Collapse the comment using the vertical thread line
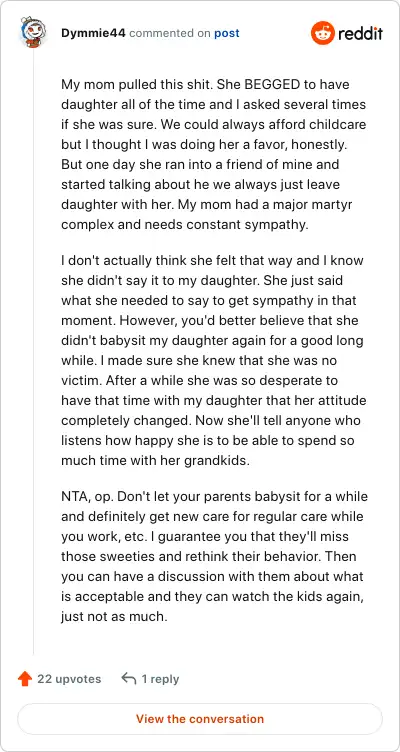400x752 pixels. point(33,352)
